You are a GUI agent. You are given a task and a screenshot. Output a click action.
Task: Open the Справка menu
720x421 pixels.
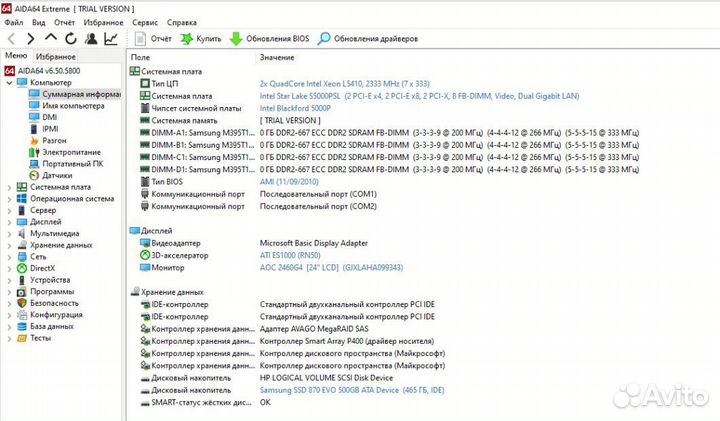[x=182, y=22]
